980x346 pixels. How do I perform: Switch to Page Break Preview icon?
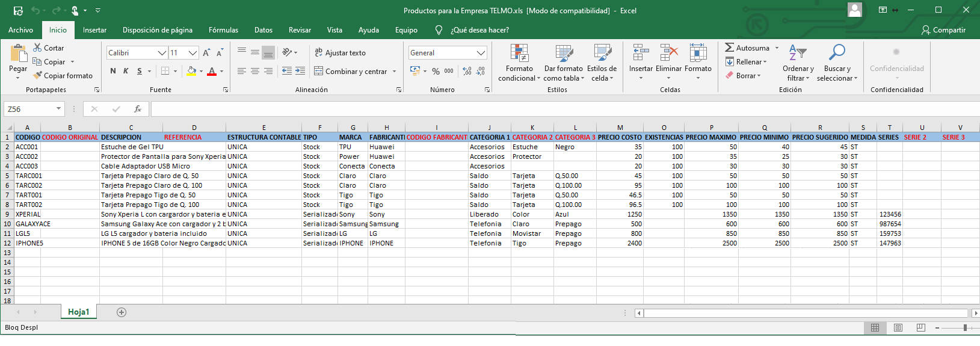(x=920, y=328)
